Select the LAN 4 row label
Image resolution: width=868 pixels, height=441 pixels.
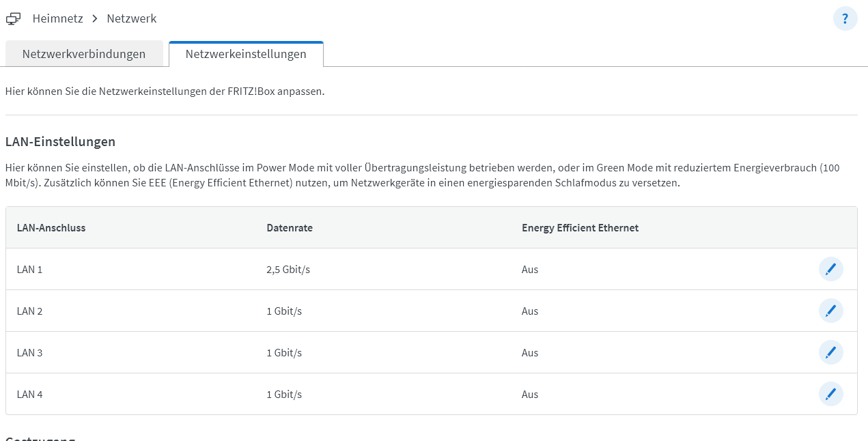(30, 395)
